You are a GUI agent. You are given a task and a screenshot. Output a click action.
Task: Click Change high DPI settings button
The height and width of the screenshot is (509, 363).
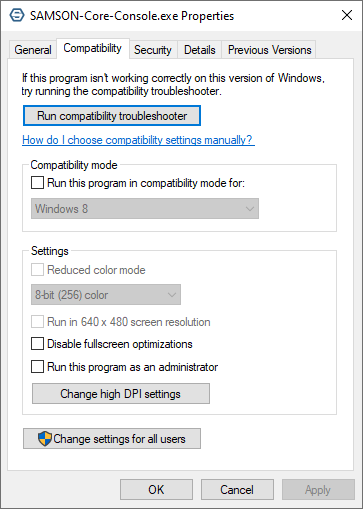coord(121,394)
